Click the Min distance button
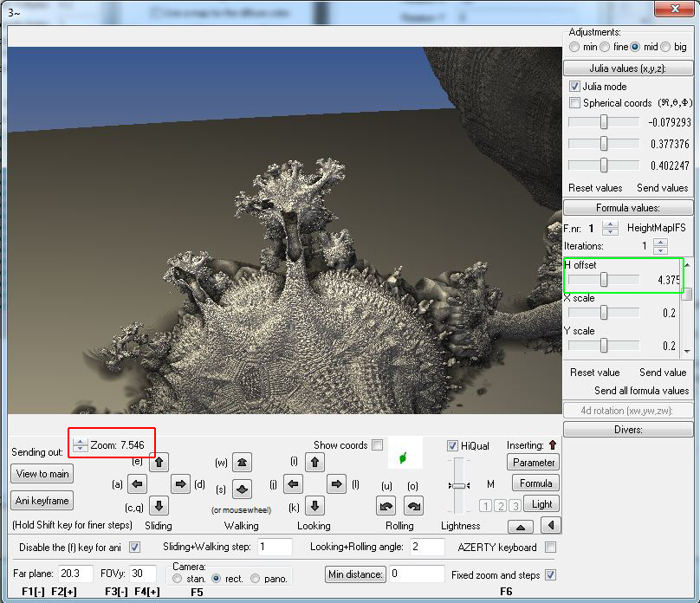 coord(355,574)
